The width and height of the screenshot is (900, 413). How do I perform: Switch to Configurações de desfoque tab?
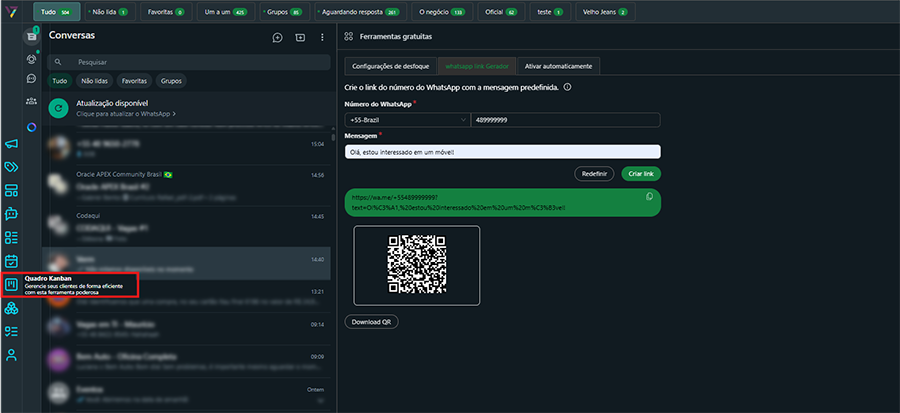(391, 66)
